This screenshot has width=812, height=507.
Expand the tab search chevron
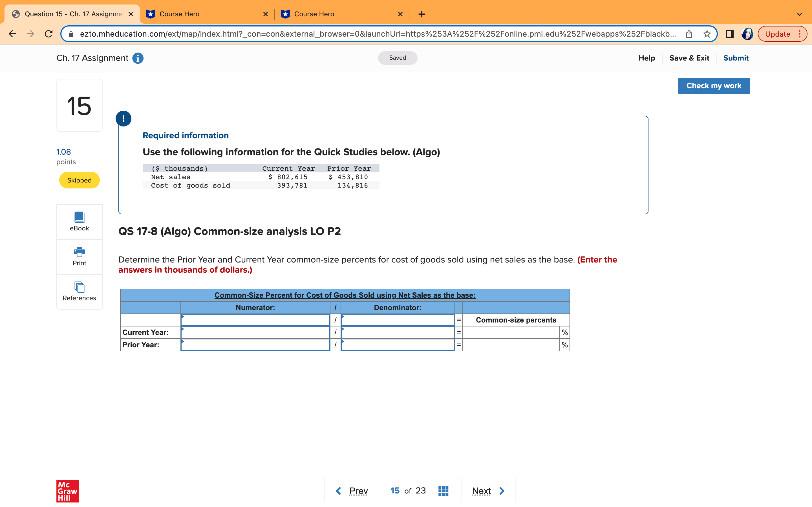[799, 14]
